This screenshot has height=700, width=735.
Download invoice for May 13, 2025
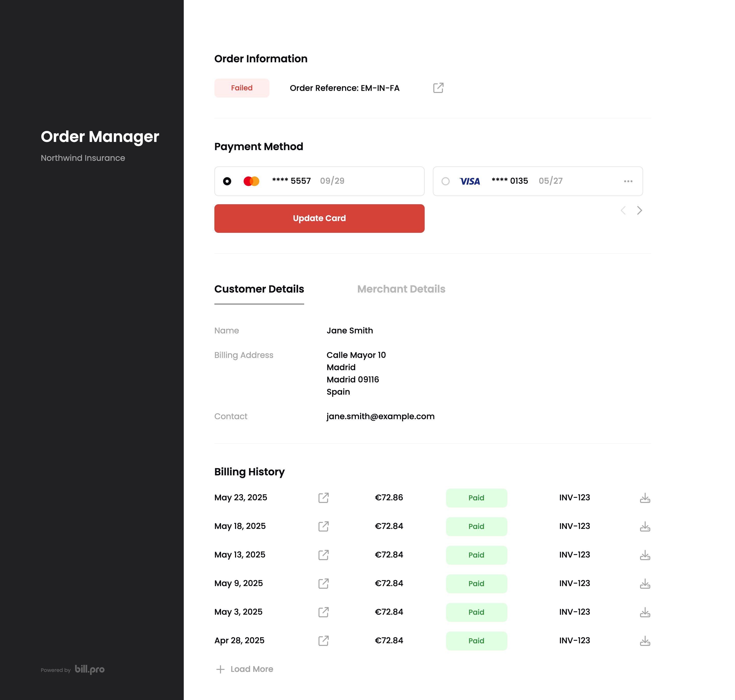pyautogui.click(x=645, y=555)
